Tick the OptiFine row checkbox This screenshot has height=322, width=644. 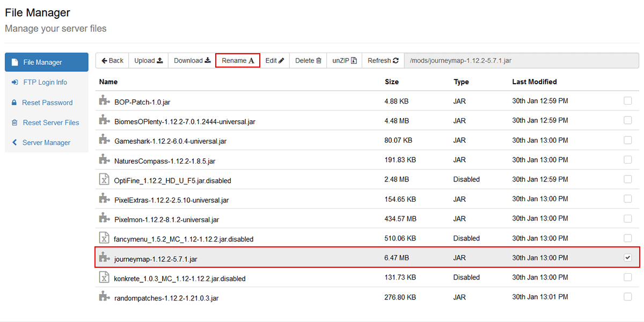(627, 179)
